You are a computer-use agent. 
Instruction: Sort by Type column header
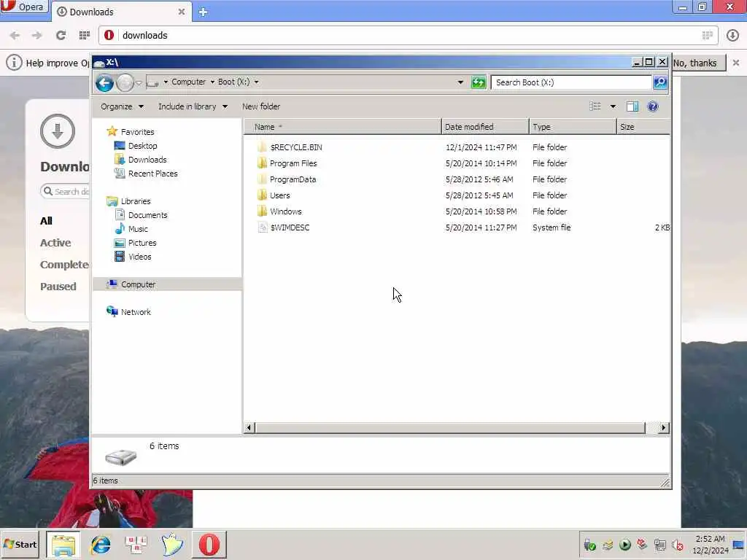click(x=573, y=127)
